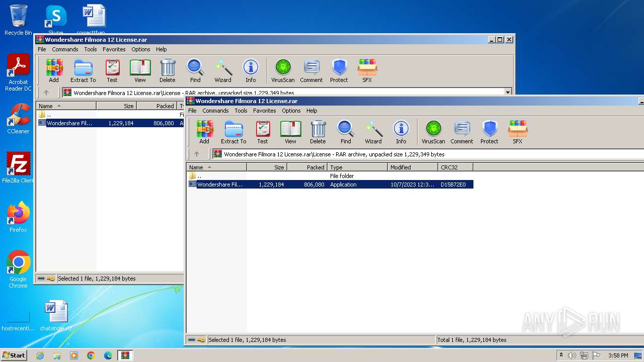The height and width of the screenshot is (362, 644).
Task: Open File menu in front WinRAR window
Action: 192,111
